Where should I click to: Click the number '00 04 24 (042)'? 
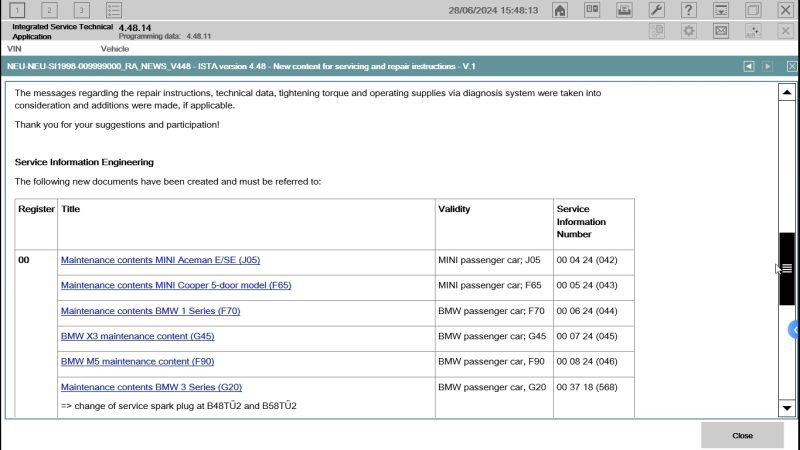587,260
